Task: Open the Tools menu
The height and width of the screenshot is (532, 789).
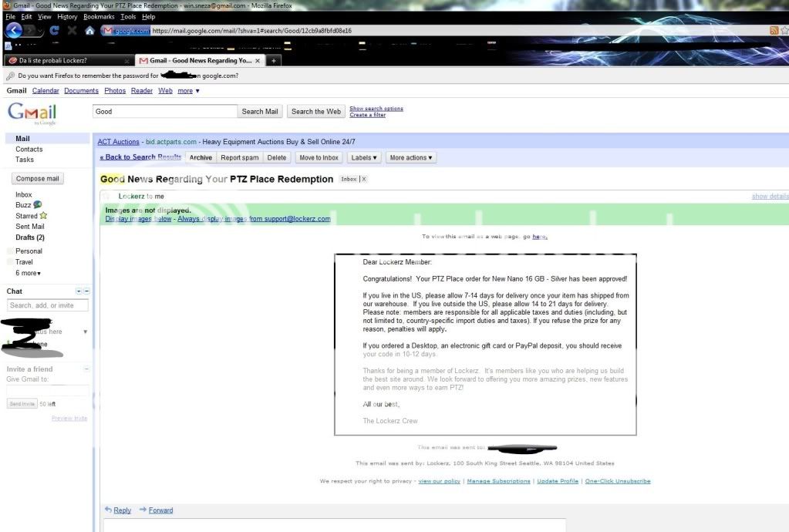Action: (128, 17)
